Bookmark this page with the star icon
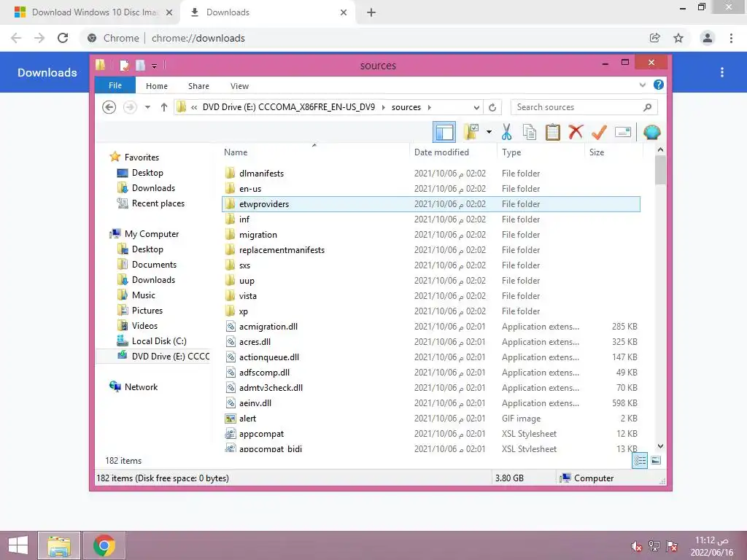The width and height of the screenshot is (747, 560). tap(678, 38)
